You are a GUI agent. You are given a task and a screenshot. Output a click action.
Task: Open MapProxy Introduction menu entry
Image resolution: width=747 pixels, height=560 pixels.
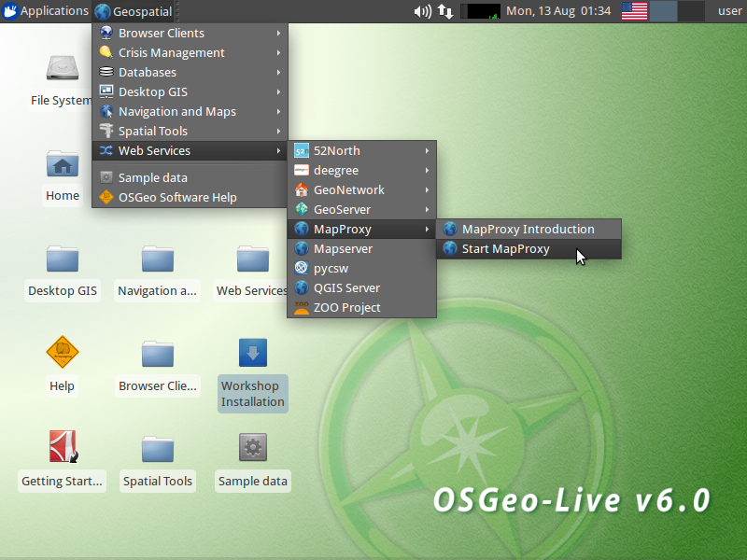point(529,230)
